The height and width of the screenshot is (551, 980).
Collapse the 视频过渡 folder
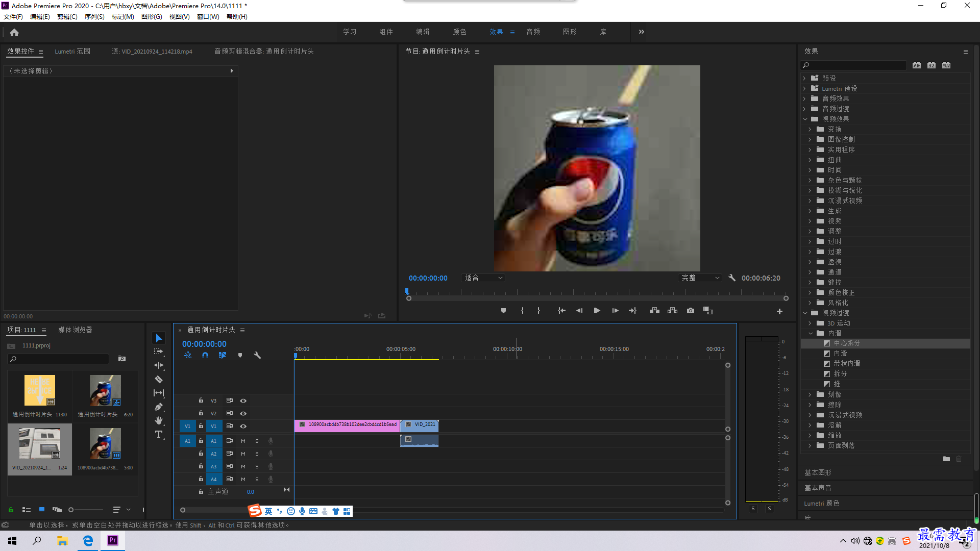coord(805,313)
